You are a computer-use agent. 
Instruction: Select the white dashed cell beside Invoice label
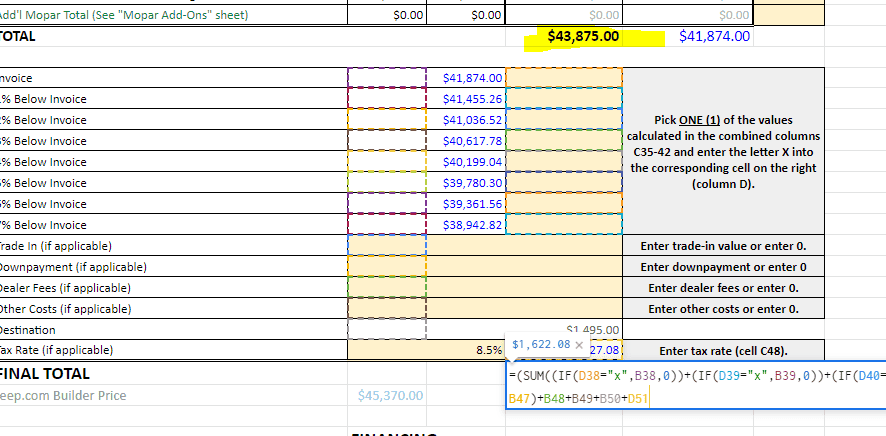[x=387, y=78]
